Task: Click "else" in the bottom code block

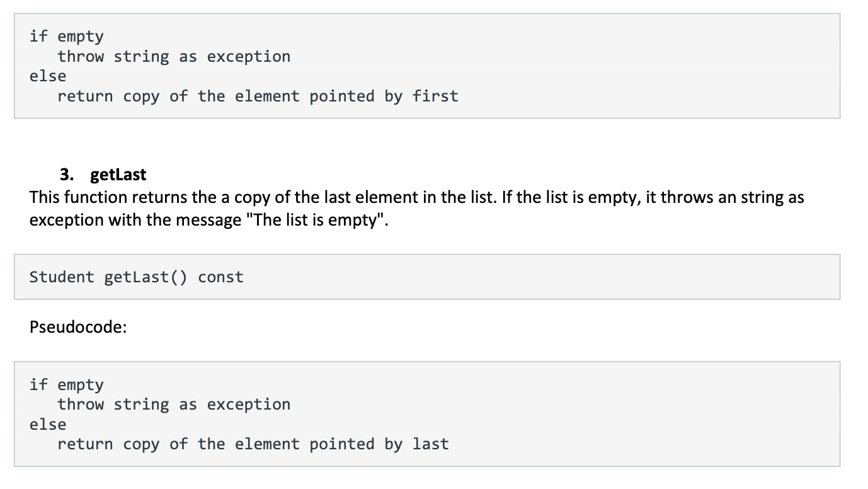Action: [x=48, y=424]
